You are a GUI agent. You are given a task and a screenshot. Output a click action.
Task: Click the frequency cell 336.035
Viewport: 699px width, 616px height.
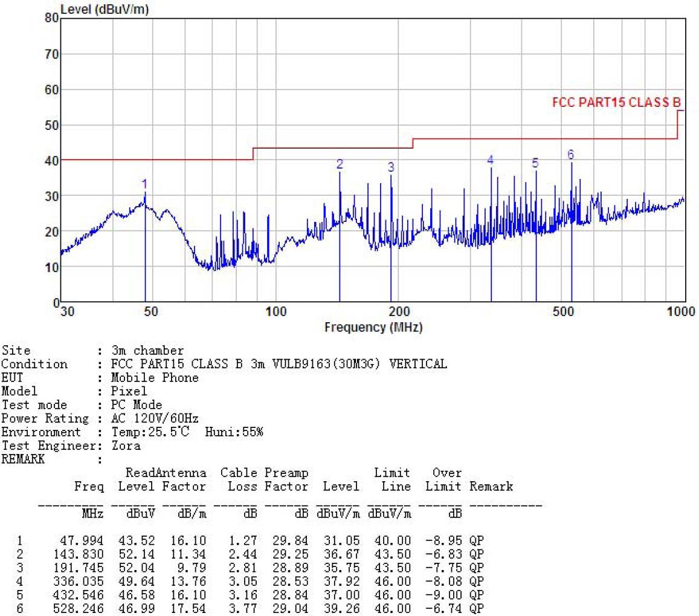[78, 581]
